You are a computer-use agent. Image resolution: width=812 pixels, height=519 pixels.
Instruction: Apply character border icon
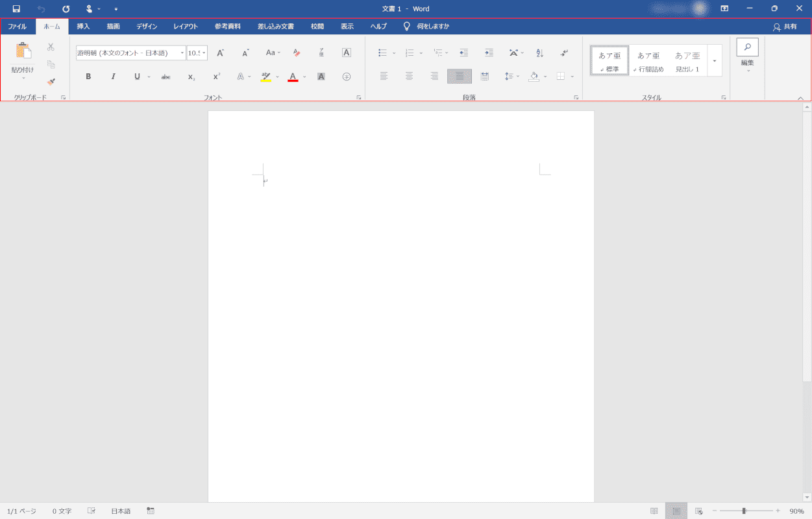pos(347,53)
